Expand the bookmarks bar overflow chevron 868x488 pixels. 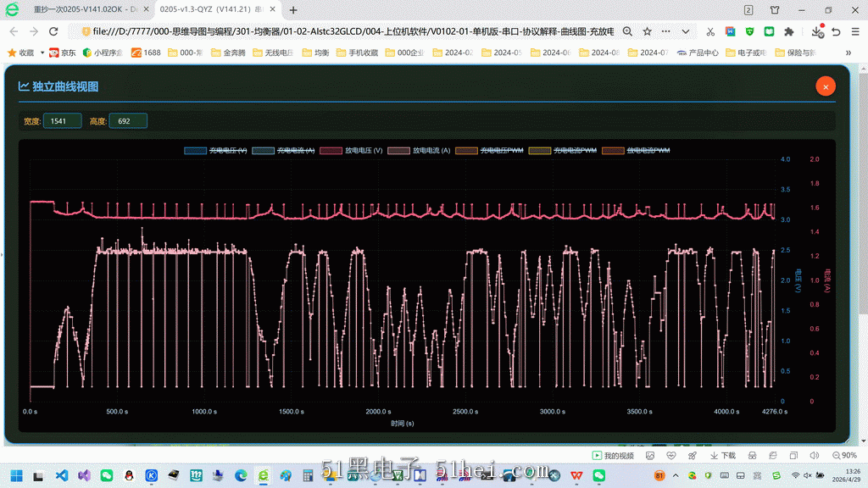pos(849,53)
